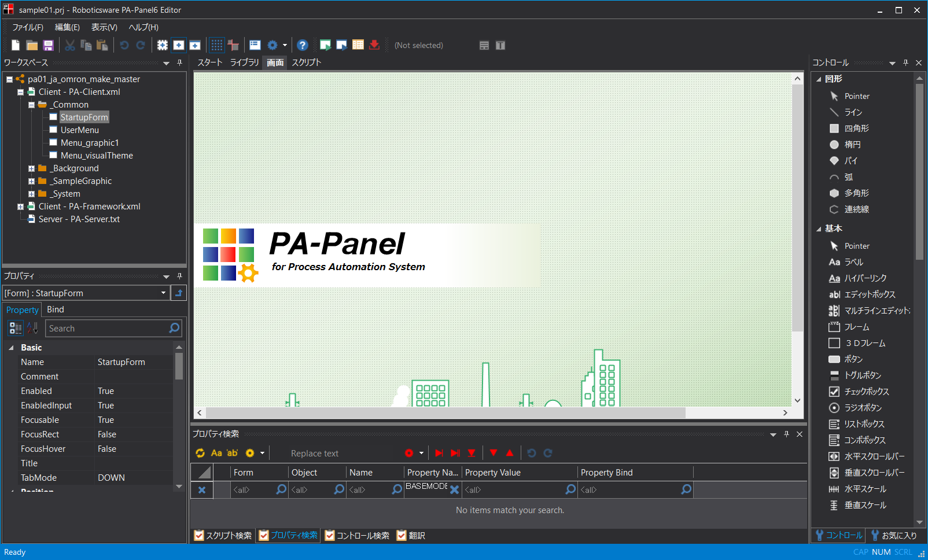Click the Open folder toolbar icon

point(32,45)
